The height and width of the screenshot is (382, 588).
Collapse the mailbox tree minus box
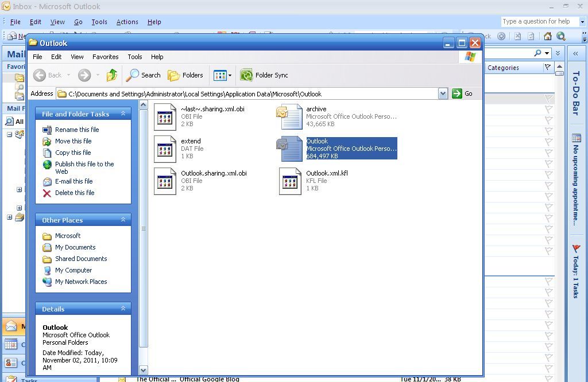coord(9,134)
